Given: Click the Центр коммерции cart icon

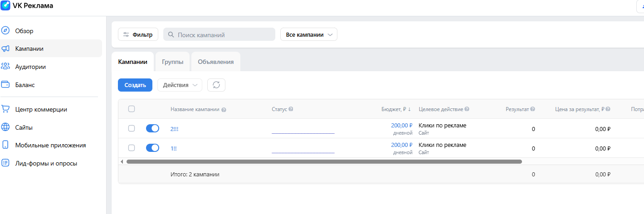Looking at the screenshot, I should coord(5,109).
